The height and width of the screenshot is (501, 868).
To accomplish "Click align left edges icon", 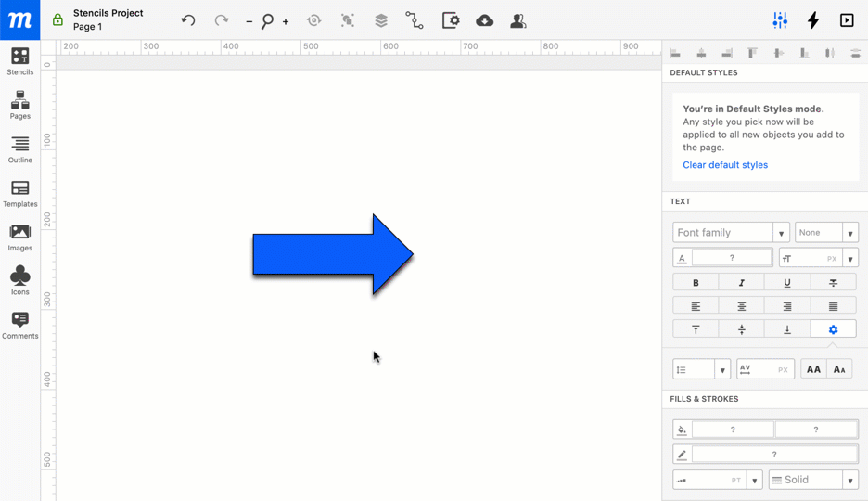I will [675, 53].
